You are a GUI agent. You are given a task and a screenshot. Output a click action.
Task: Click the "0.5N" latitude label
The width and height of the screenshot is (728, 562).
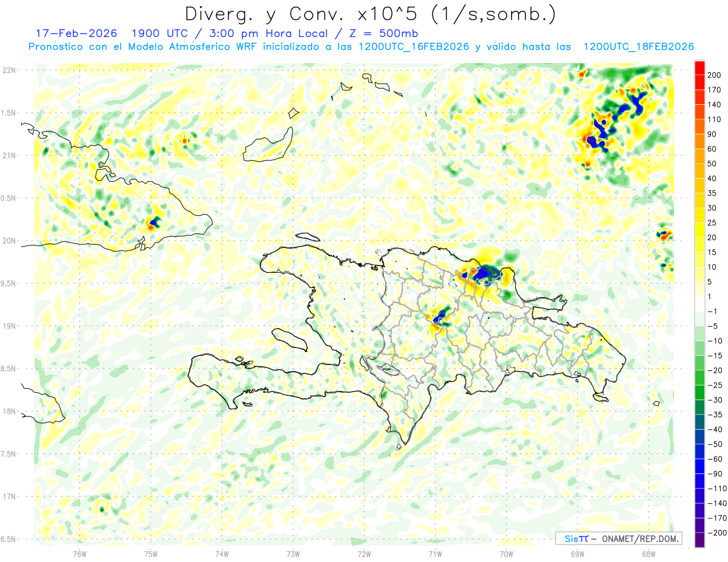tap(8, 198)
